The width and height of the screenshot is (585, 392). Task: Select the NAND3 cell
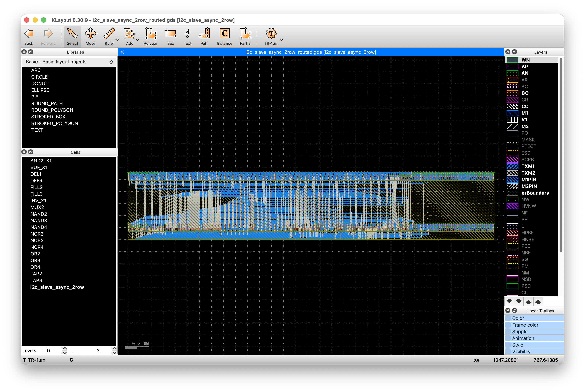click(x=38, y=221)
